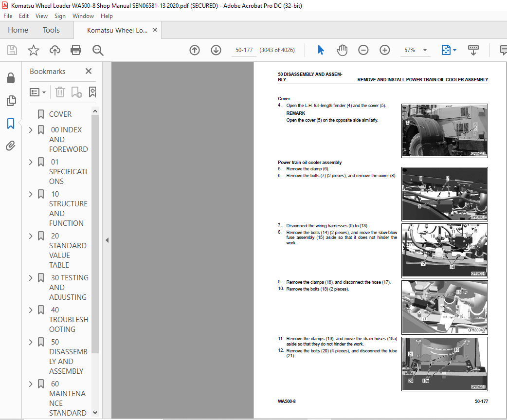
Task: Open the find text search tool
Action: [98, 50]
